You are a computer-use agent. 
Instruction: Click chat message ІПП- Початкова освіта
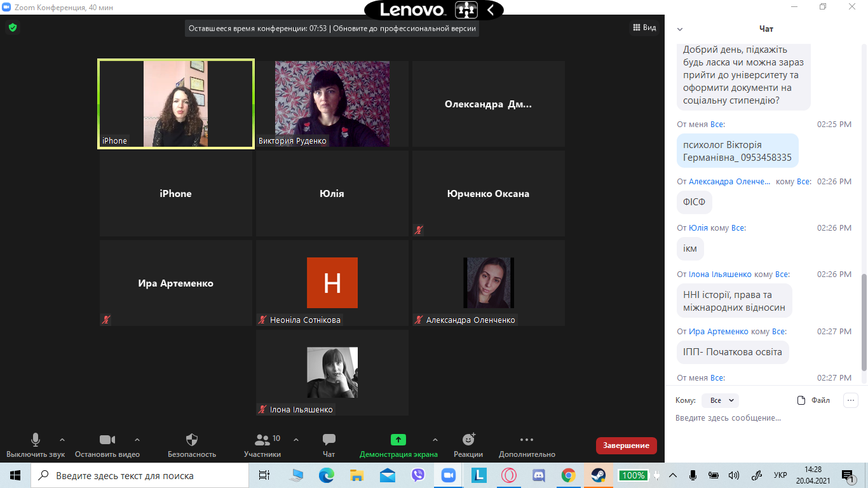point(733,352)
